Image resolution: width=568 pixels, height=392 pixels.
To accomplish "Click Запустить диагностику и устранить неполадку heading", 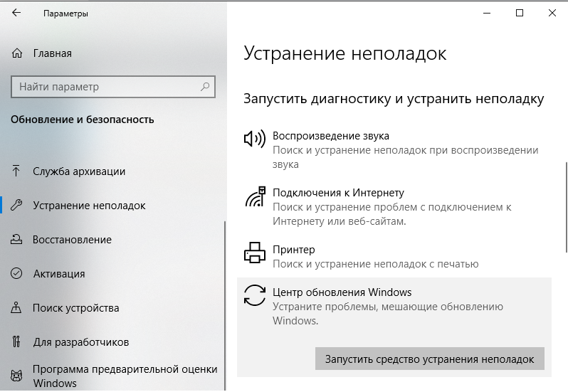I will [394, 99].
